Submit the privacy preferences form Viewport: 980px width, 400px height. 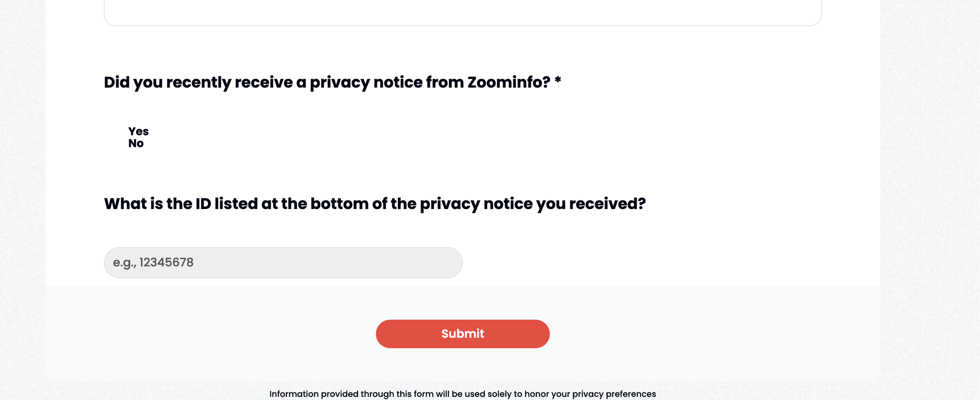463,334
